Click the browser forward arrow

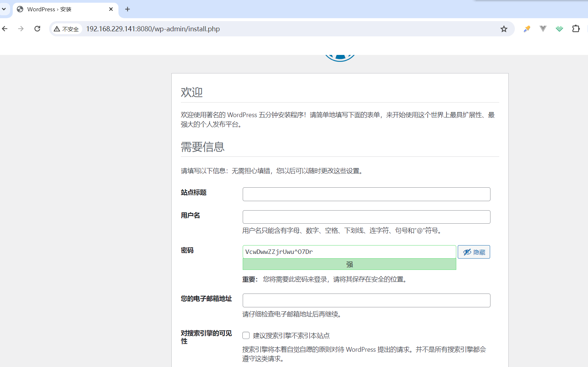(21, 29)
